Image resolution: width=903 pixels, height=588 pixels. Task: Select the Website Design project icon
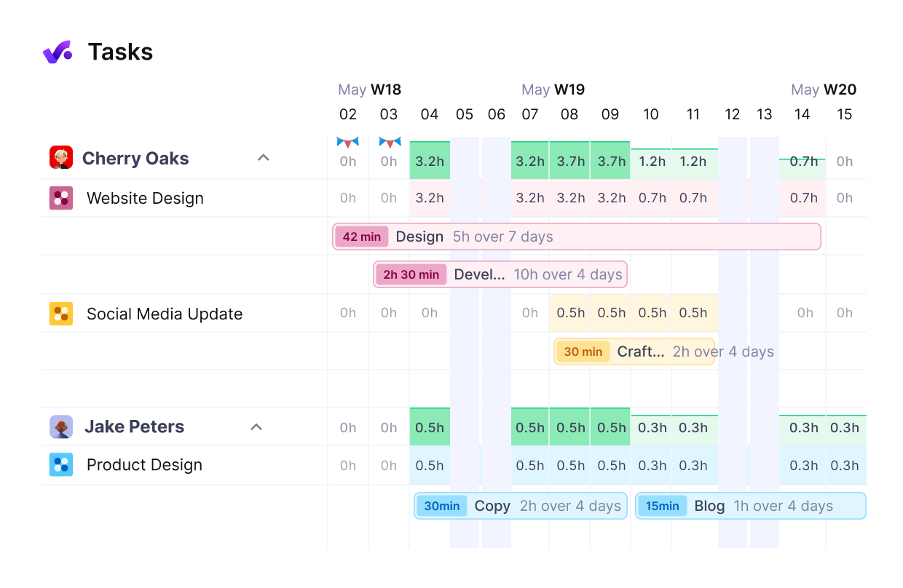pos(61,198)
